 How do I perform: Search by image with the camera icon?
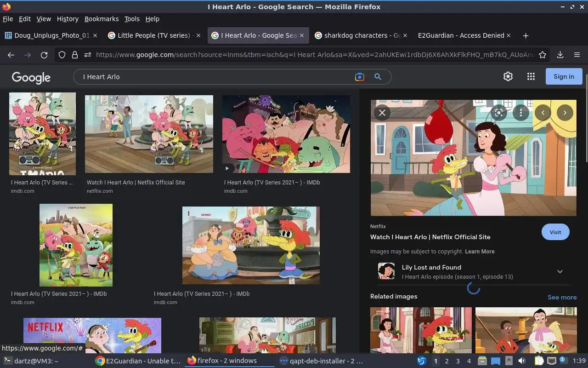[x=360, y=77]
